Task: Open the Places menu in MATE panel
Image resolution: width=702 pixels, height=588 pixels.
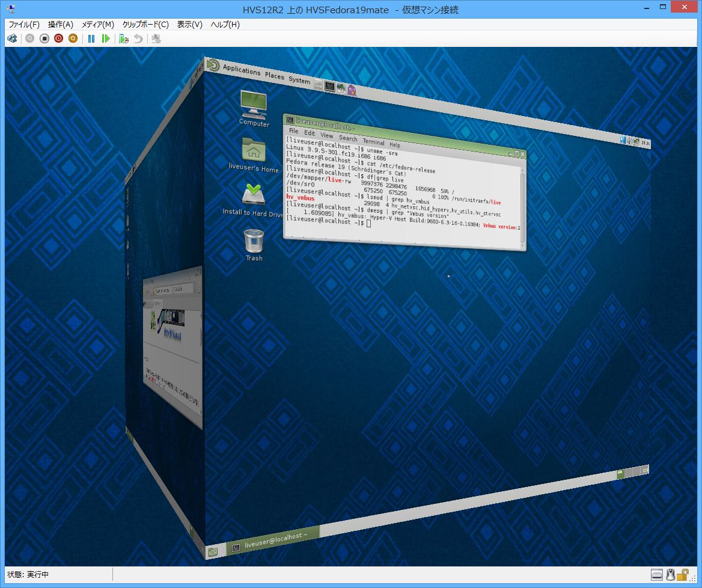Action: click(275, 76)
